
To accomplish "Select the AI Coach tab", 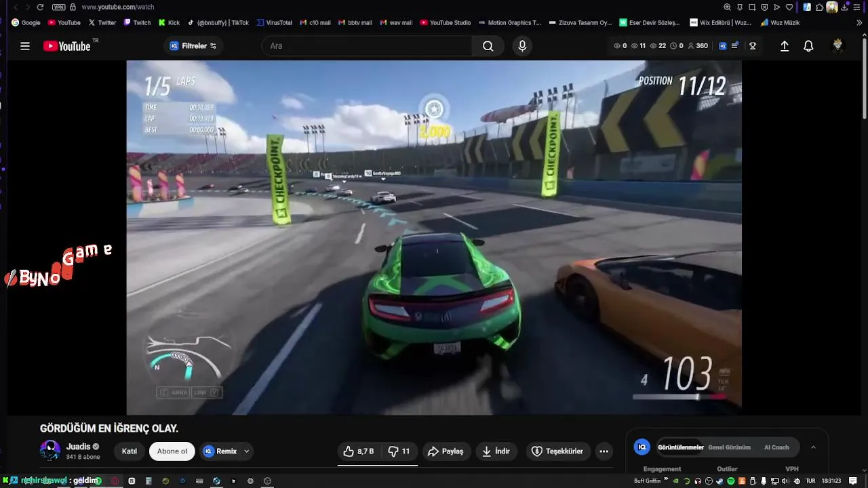I will (x=776, y=447).
